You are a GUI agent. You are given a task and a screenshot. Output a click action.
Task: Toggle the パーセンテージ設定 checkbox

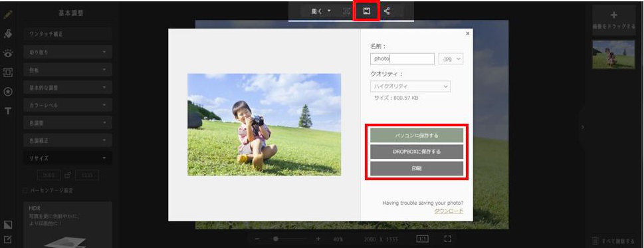pos(25,191)
